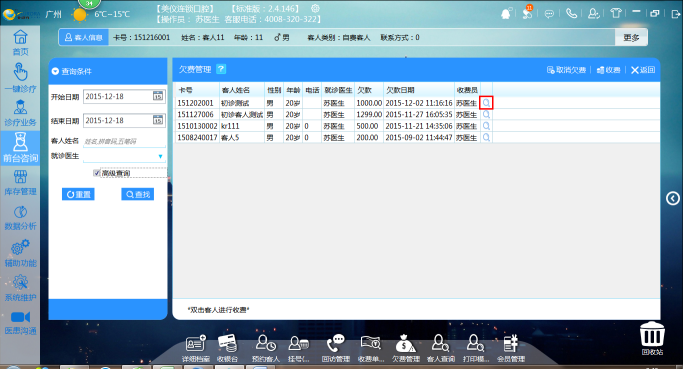Click the 广州 city label near the weather

[53, 14]
